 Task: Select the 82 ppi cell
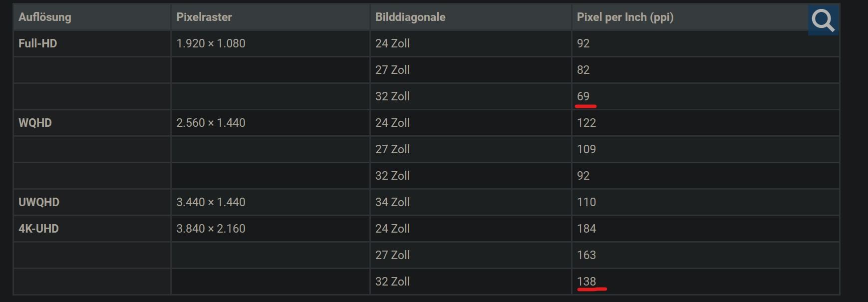point(583,70)
